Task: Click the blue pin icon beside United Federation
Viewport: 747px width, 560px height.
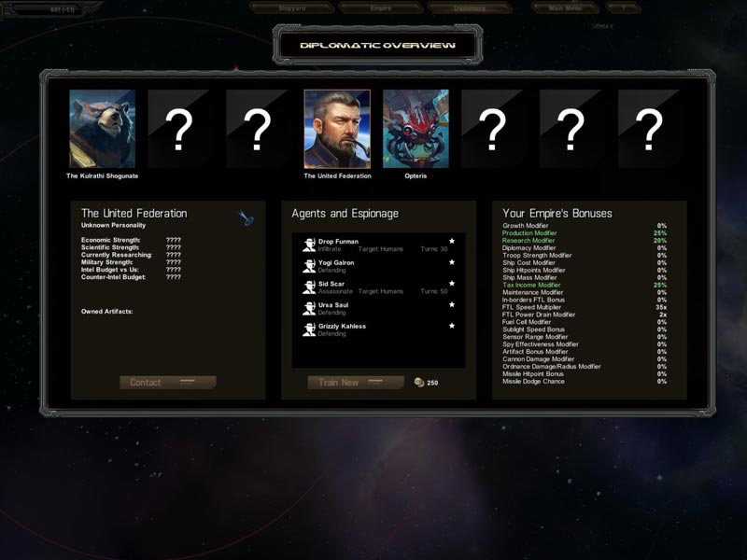Action: pos(246,218)
